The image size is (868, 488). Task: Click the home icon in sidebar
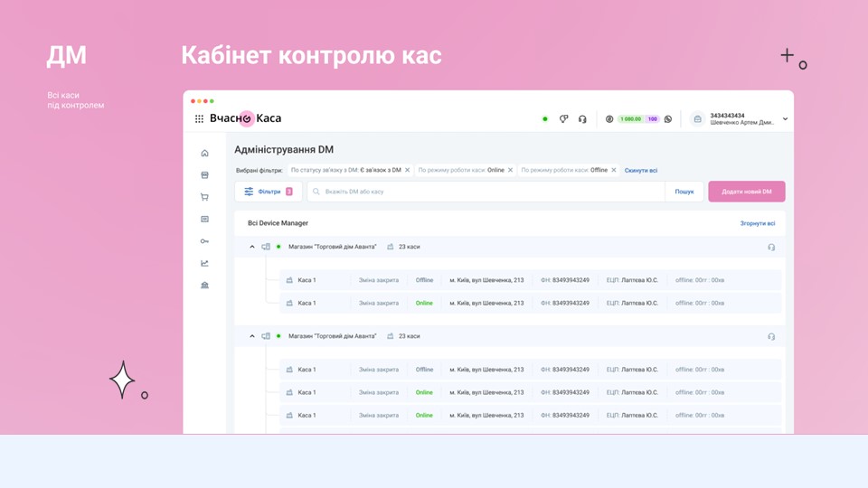tap(204, 154)
